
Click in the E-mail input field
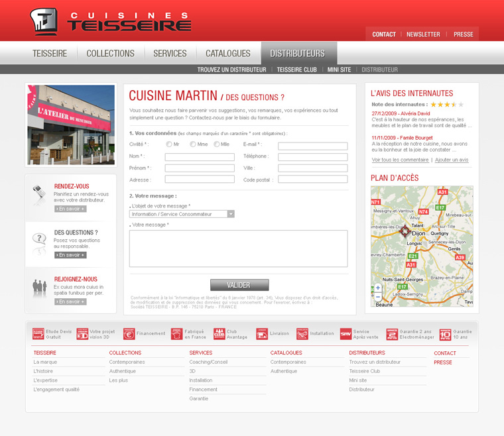click(x=313, y=146)
